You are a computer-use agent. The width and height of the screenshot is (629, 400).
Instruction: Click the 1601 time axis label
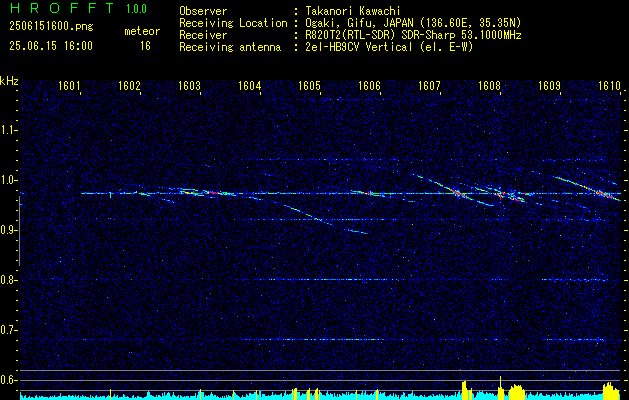(70, 85)
